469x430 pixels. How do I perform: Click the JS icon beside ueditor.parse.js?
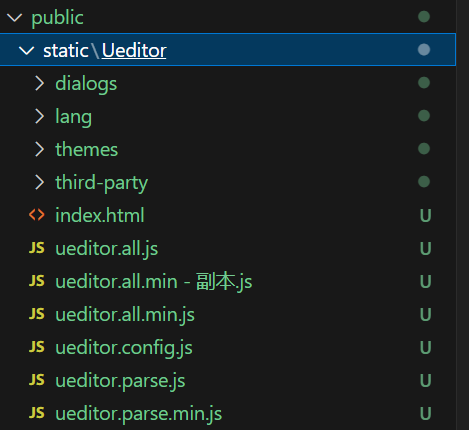(37, 380)
